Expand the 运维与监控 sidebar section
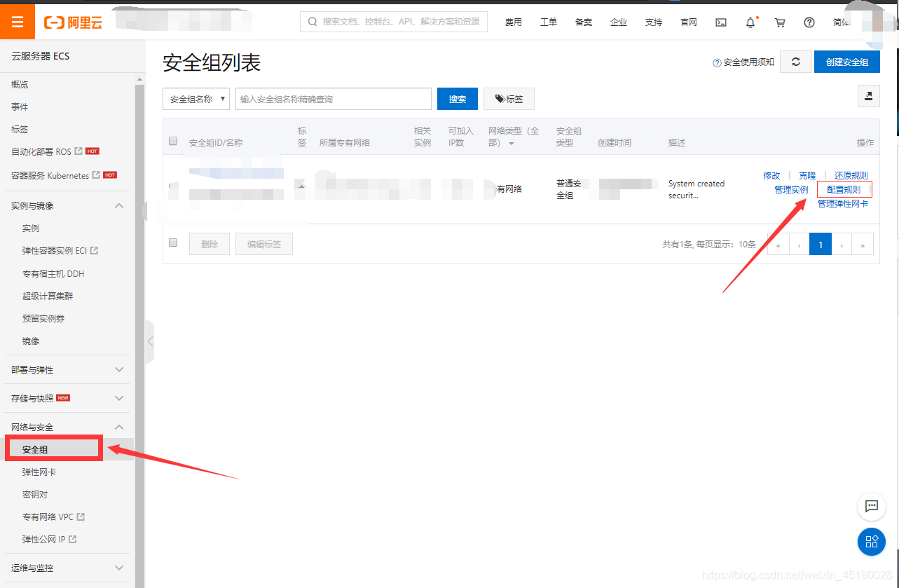This screenshot has width=899, height=588. [x=119, y=568]
